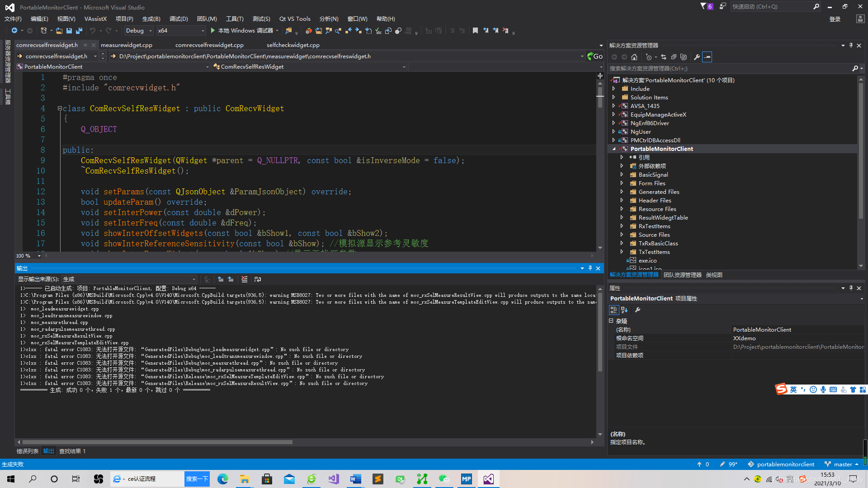Toggle the bookmark icon in the toolbar
Image resolution: width=868 pixels, height=488 pixels.
[475, 31]
